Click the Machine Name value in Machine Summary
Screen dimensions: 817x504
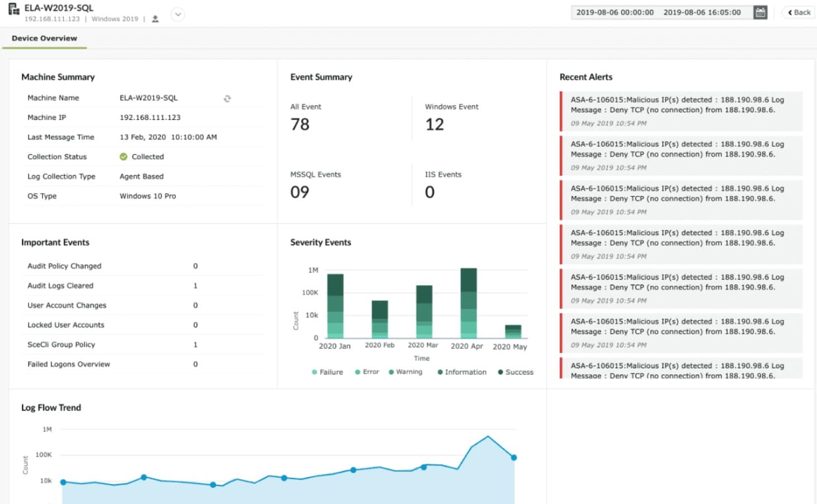click(149, 98)
